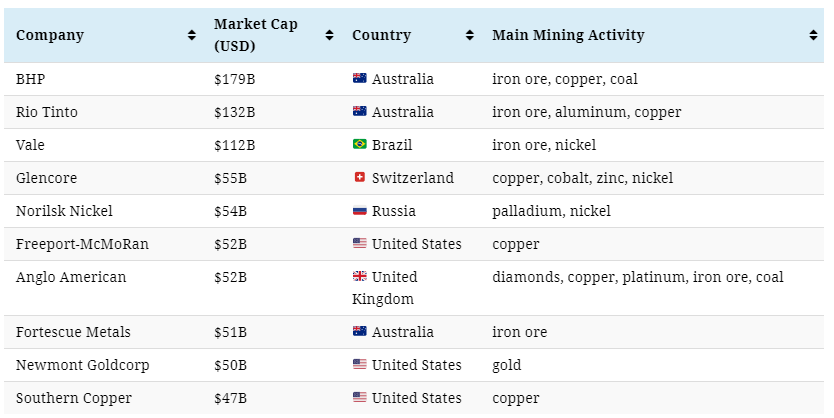Click the Australia flag for Fortescue Metals
Image resolution: width=834 pixels, height=418 pixels.
(359, 332)
